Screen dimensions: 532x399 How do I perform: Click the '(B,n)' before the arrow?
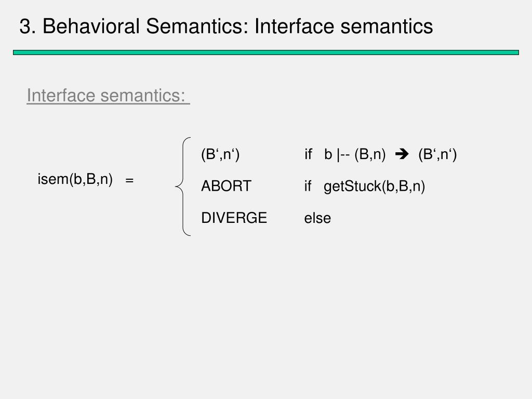[x=370, y=154]
